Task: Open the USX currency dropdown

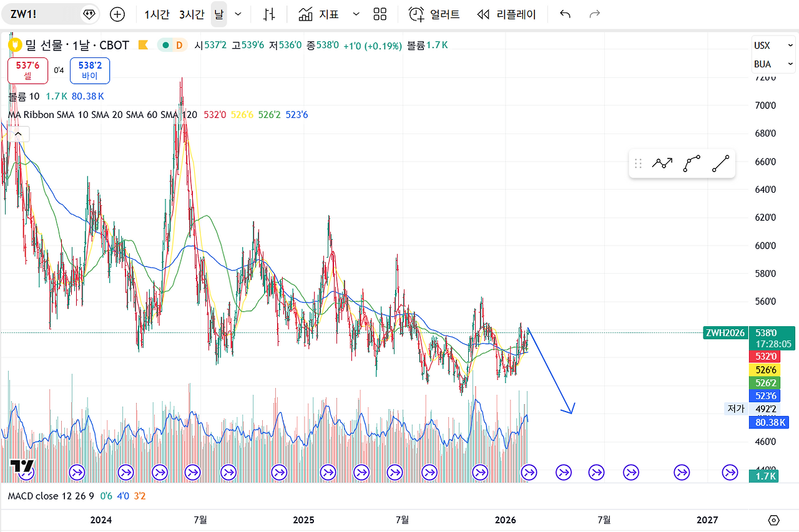Action: pyautogui.click(x=773, y=46)
